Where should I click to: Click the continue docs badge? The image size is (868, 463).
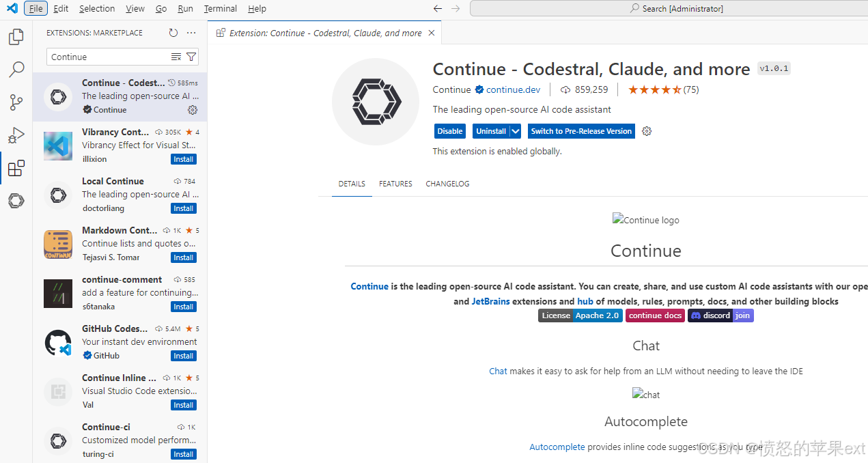(656, 315)
